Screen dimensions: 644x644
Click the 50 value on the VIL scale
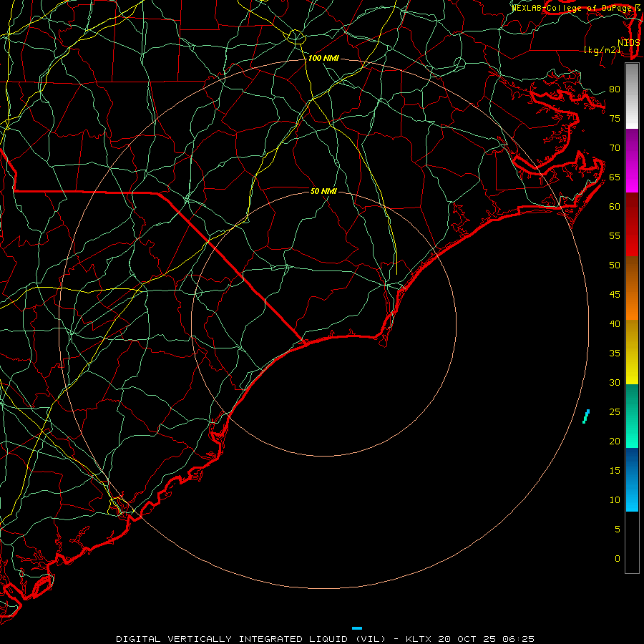[615, 265]
